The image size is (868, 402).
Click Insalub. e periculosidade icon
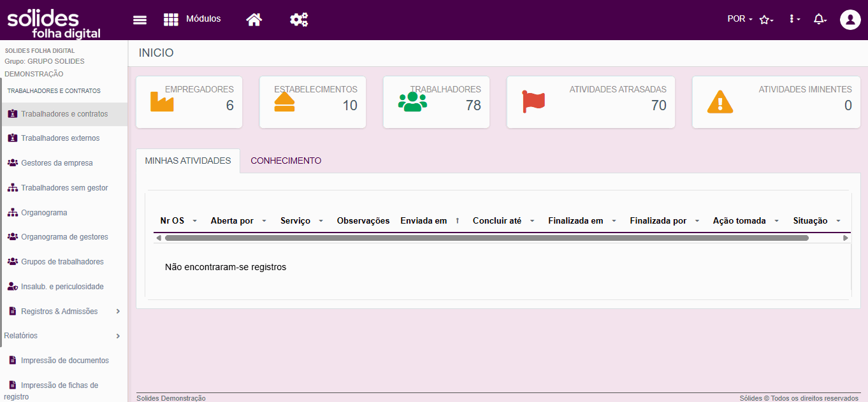point(12,287)
